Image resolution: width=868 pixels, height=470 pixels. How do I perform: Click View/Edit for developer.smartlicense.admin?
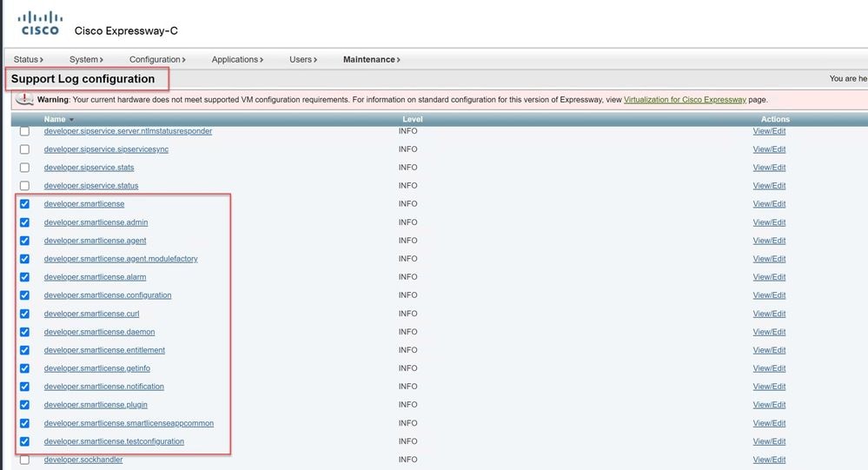tap(769, 222)
